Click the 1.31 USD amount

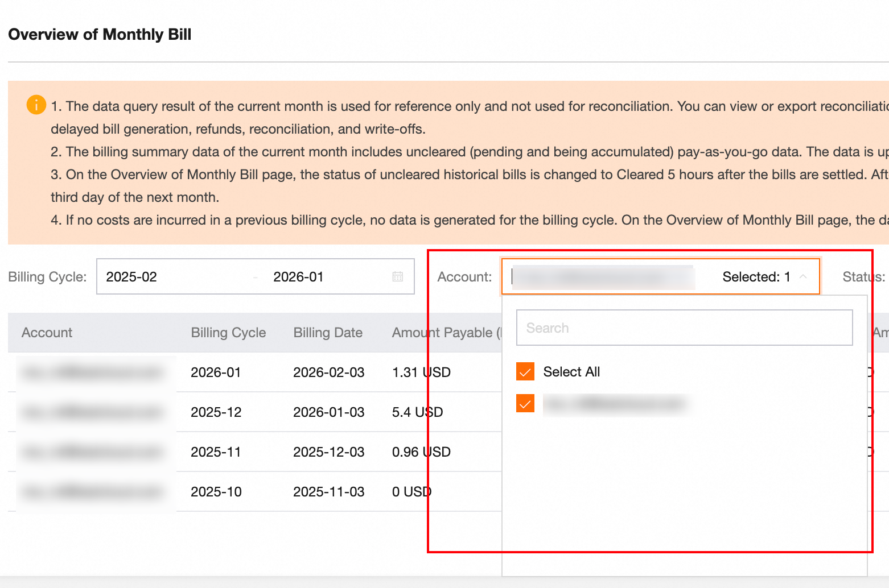coord(421,372)
